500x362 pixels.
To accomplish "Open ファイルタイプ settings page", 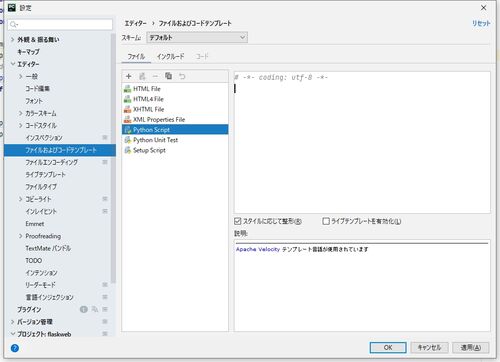I will 41,187.
